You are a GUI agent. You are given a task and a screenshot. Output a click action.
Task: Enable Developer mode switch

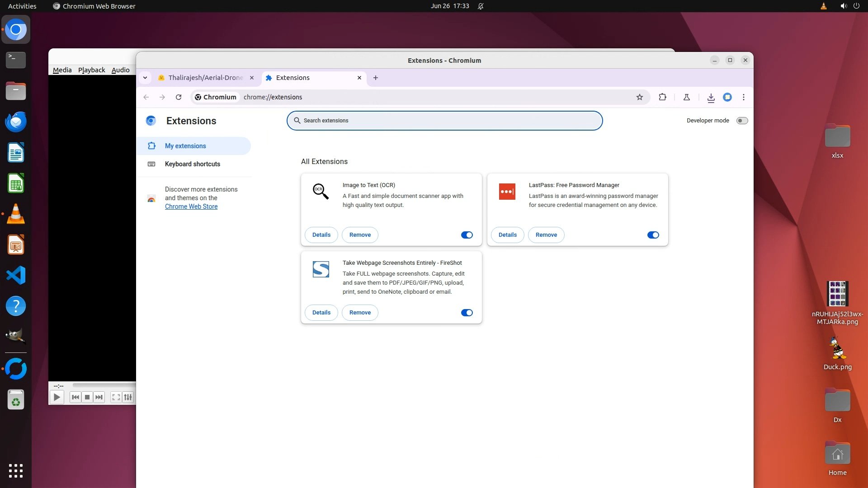[x=741, y=121]
